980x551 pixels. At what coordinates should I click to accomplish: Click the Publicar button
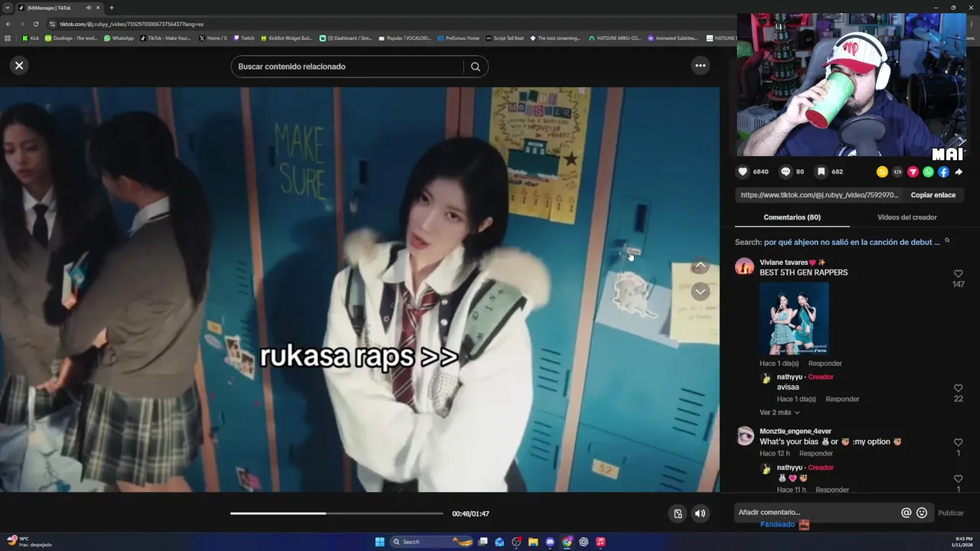tap(951, 513)
